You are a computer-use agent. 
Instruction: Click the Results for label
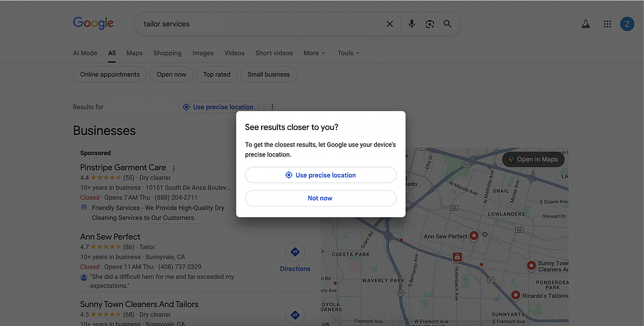click(x=88, y=107)
